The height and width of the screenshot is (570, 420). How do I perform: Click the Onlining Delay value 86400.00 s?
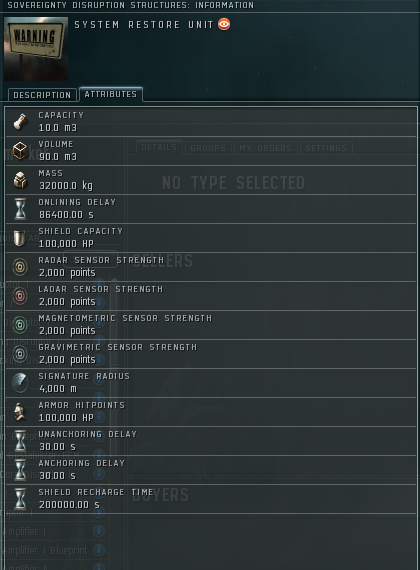point(66,215)
